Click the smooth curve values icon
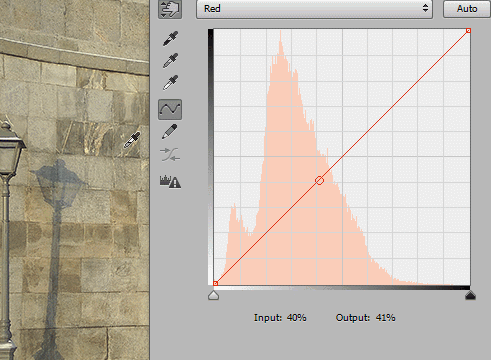Image resolution: width=491 pixels, height=360 pixels. tap(170, 154)
